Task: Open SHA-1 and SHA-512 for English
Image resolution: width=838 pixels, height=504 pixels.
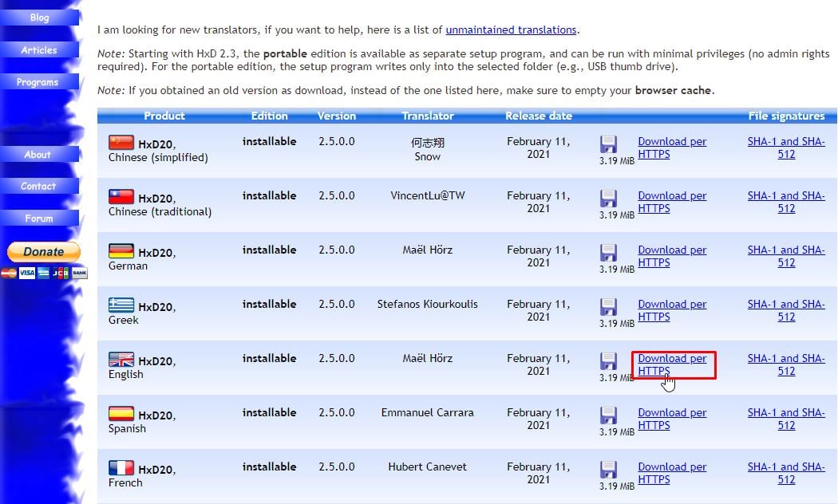Action: (x=786, y=364)
